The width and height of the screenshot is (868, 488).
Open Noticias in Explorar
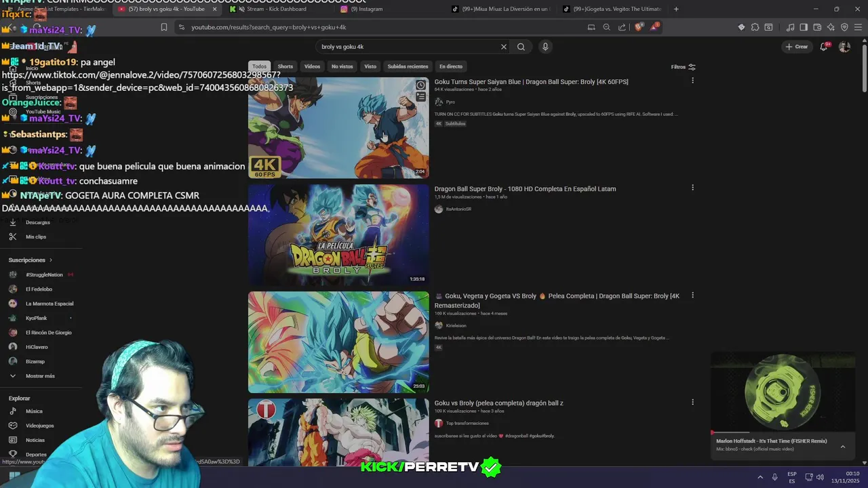pos(35,440)
